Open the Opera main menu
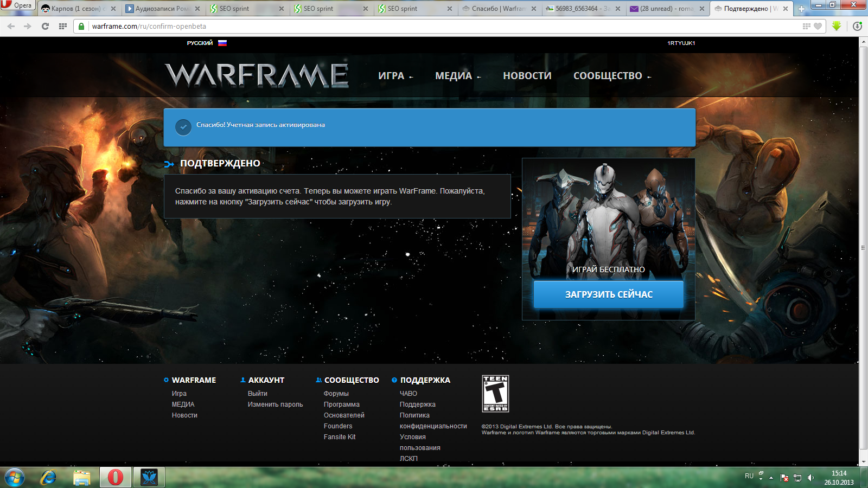The width and height of the screenshot is (868, 488). [17, 5]
